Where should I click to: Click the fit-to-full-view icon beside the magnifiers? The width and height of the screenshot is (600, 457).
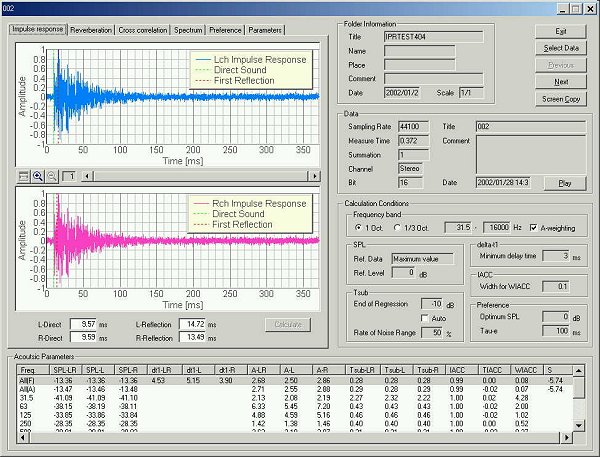pyautogui.click(x=23, y=175)
